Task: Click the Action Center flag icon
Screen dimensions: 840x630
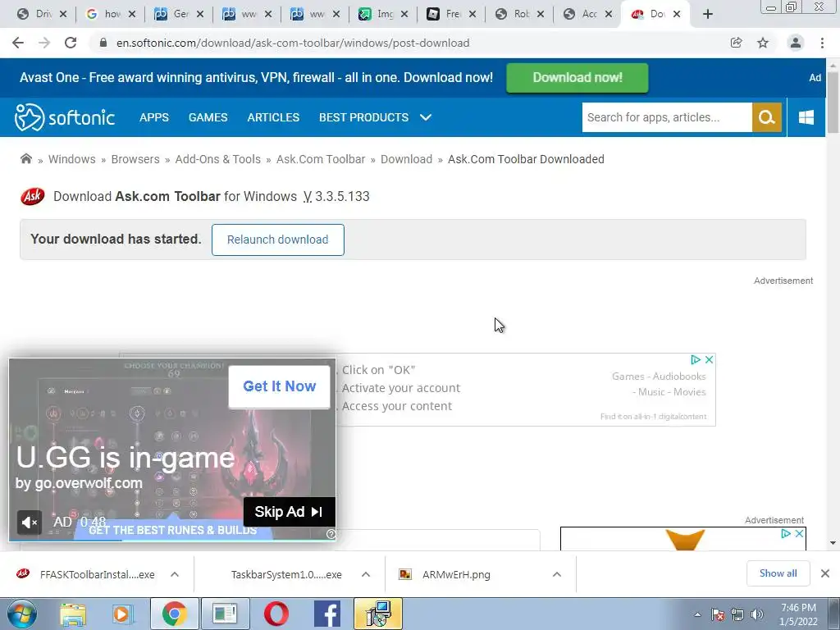Action: 718,614
